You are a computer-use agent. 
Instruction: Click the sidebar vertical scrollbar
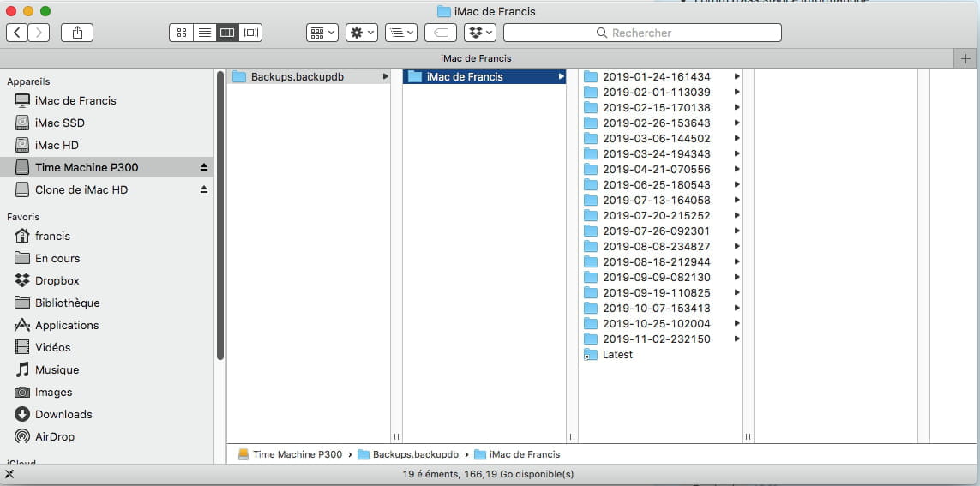tap(220, 216)
